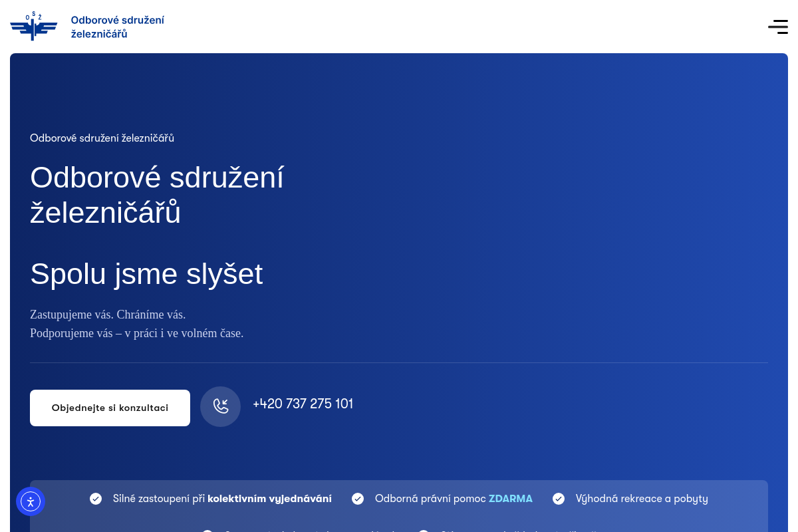Click the divider line above the consultation button
The height and width of the screenshot is (532, 798).
coord(399,362)
